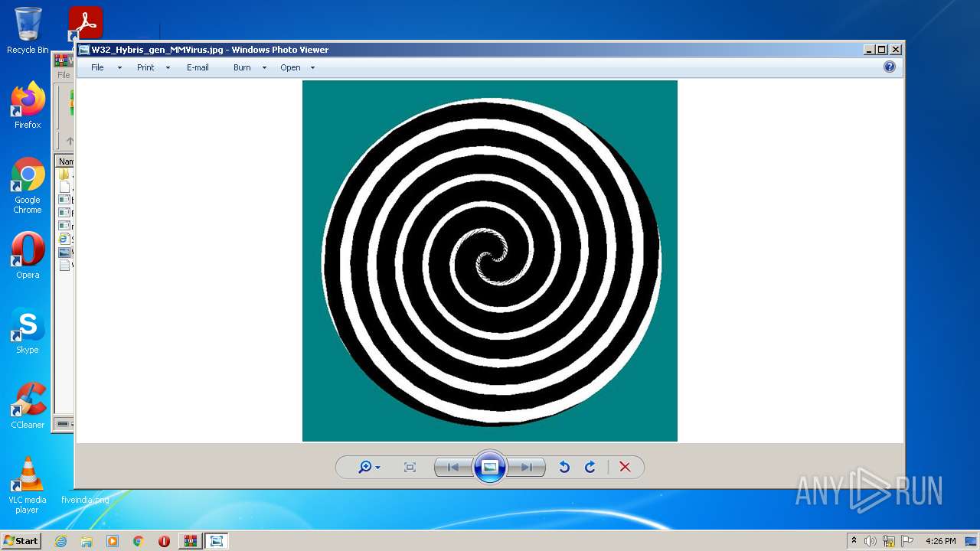Expand the Burn dropdown arrow
The width and height of the screenshot is (980, 551).
(264, 68)
